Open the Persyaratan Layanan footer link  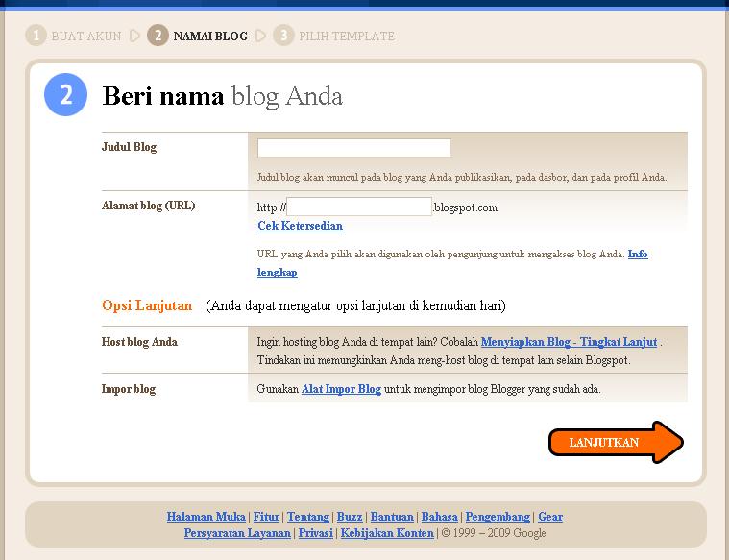click(x=237, y=533)
